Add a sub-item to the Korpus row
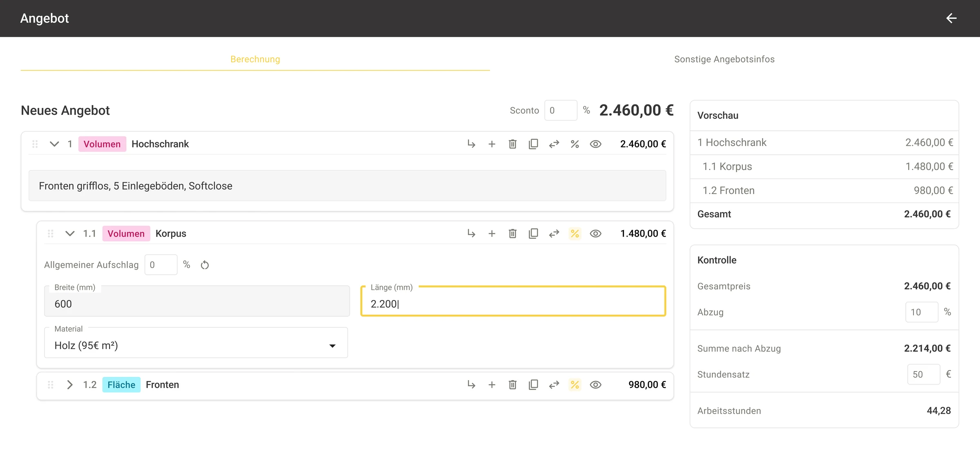 [471, 233]
